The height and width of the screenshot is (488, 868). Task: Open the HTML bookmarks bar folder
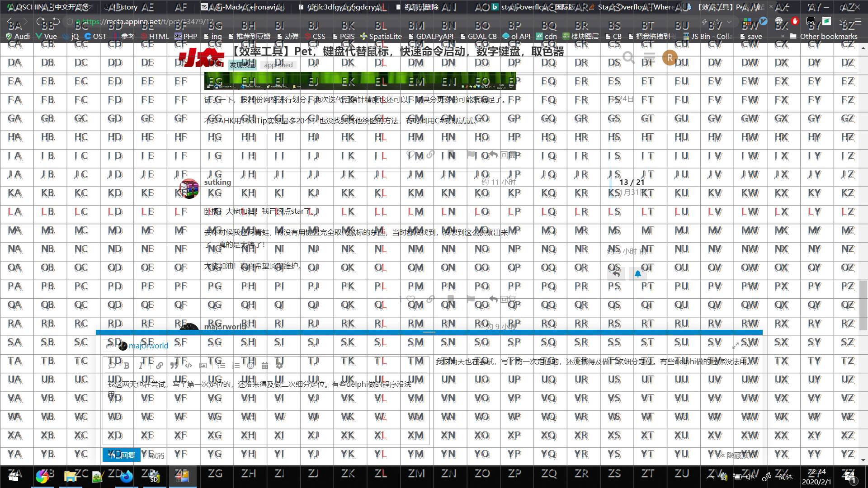[155, 36]
